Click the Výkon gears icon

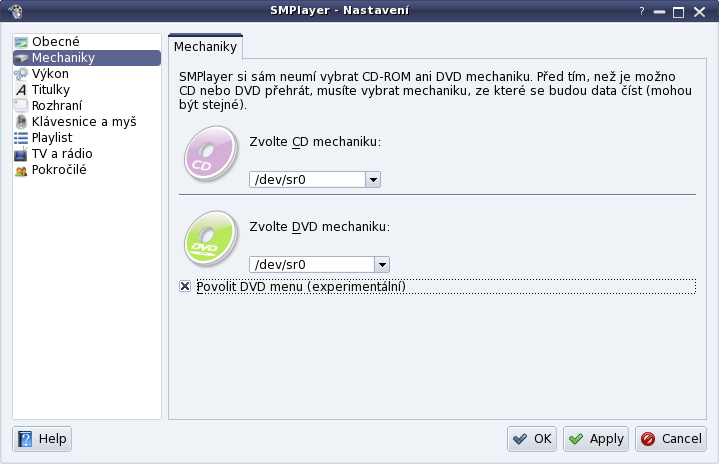pyautogui.click(x=21, y=74)
